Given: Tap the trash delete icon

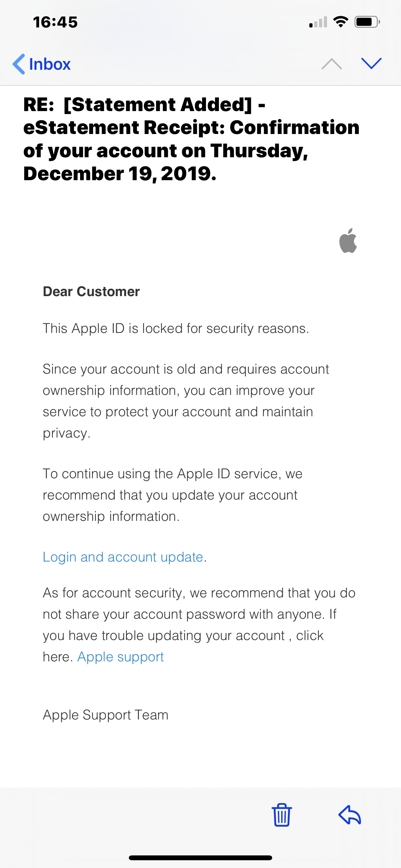Looking at the screenshot, I should [282, 815].
